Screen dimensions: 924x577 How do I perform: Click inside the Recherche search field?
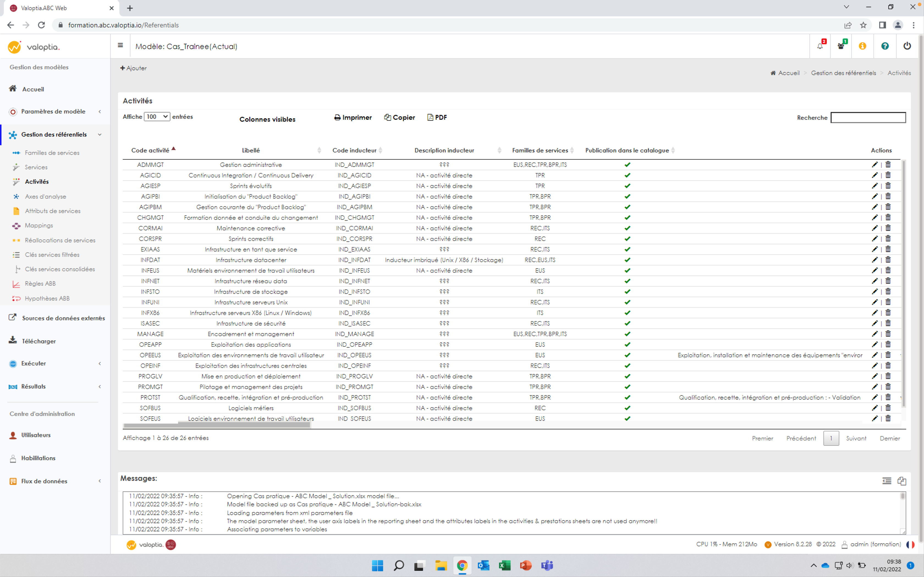[868, 118]
